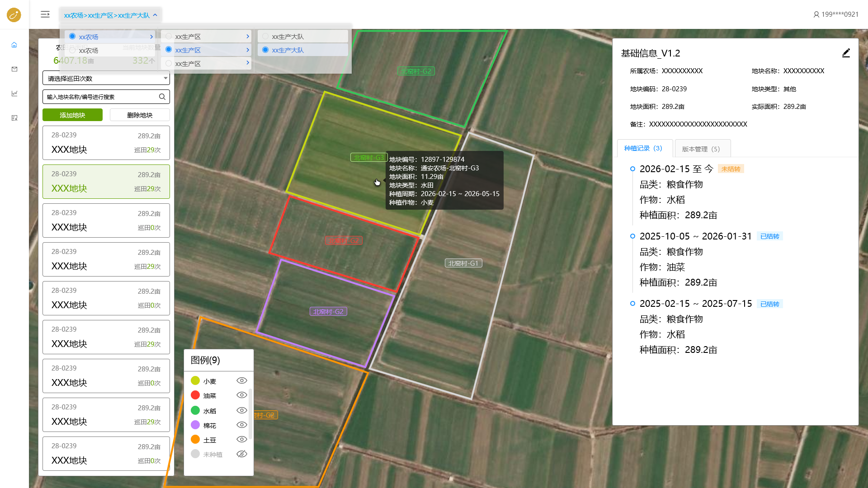868x488 pixels.
Task: Click 已结转 tag beside 2025-10-05 record
Action: click(770, 236)
